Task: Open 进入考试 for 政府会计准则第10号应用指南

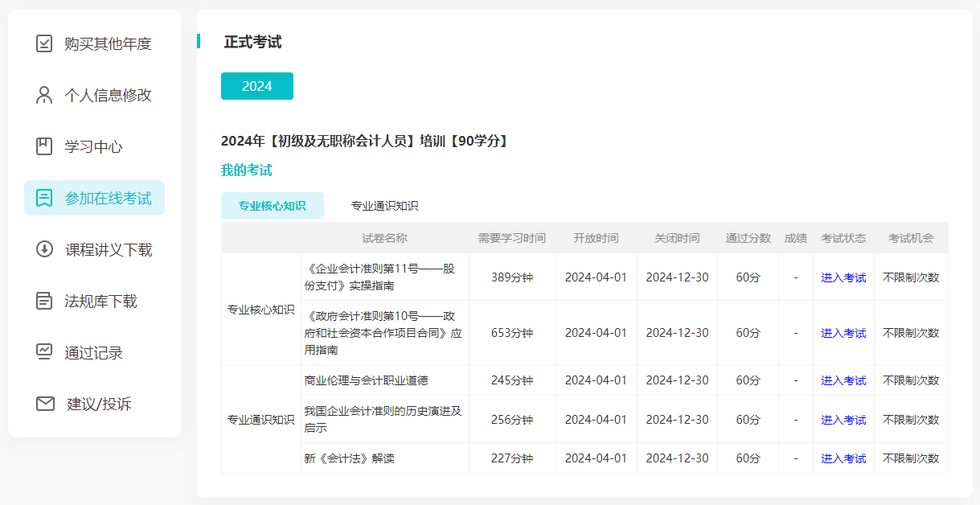Action: click(x=843, y=332)
